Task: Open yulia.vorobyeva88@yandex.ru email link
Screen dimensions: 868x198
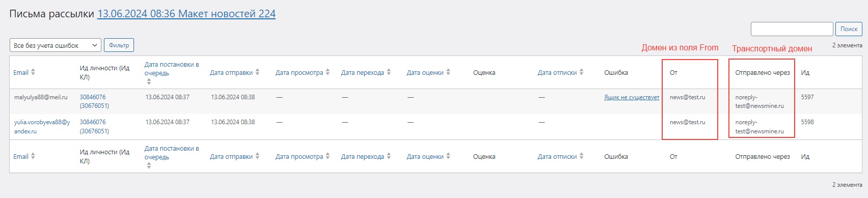Action: tap(42, 127)
